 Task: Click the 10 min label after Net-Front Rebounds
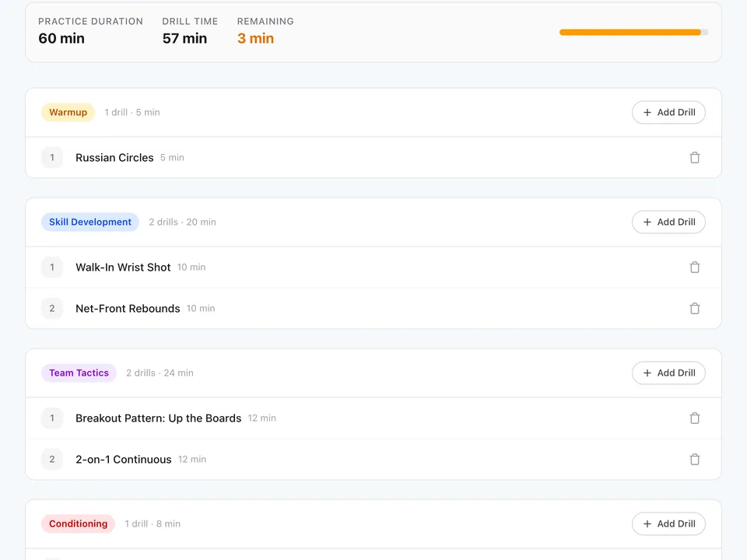coord(201,309)
